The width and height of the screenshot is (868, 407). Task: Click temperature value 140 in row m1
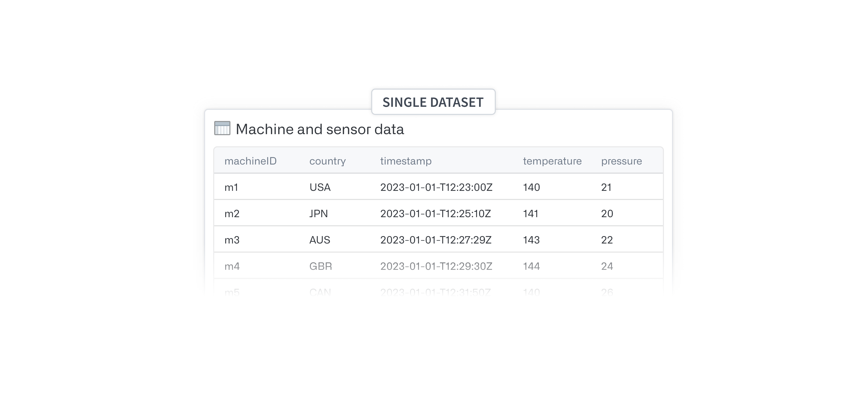click(531, 187)
